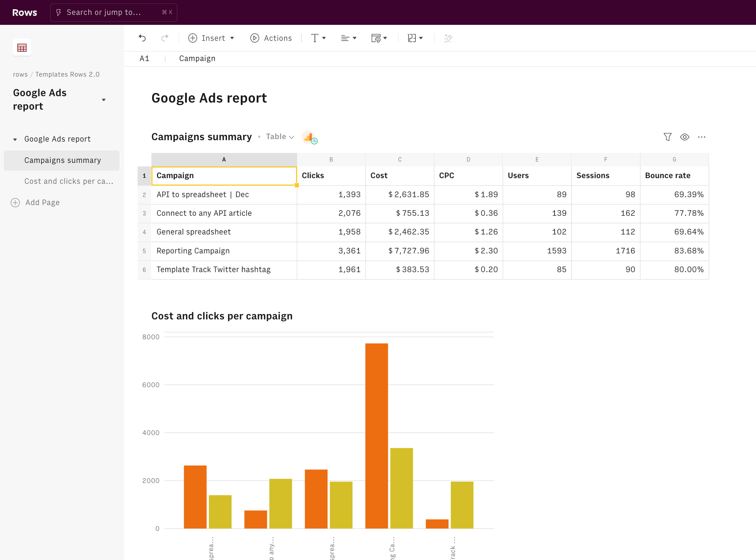Click the Actions play icon
The height and width of the screenshot is (560, 756).
tap(255, 38)
